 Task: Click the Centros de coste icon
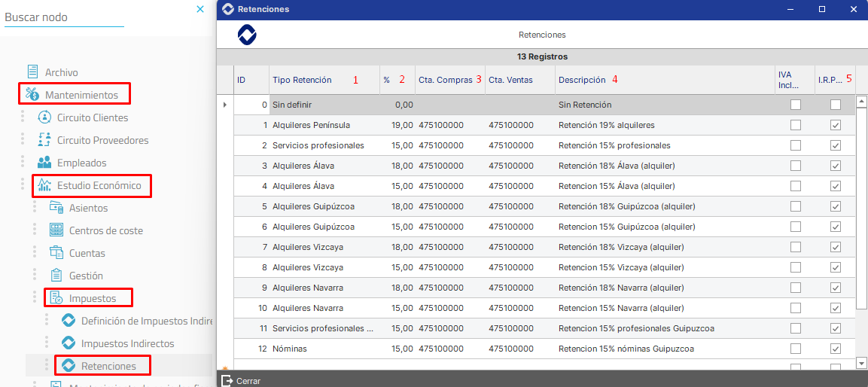pyautogui.click(x=56, y=230)
